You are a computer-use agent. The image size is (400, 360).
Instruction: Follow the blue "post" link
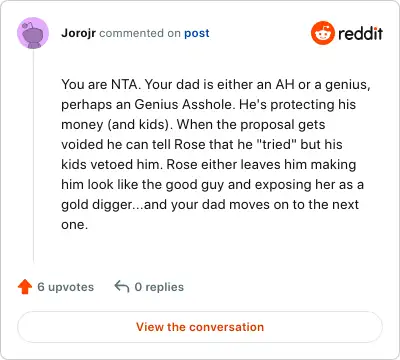coord(197,33)
